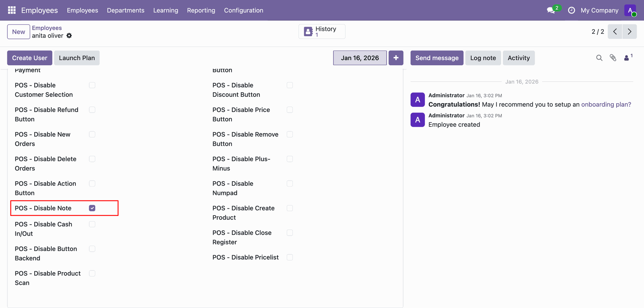Open the activities clock icon
Viewport: 644px width, 308px height.
(571, 10)
